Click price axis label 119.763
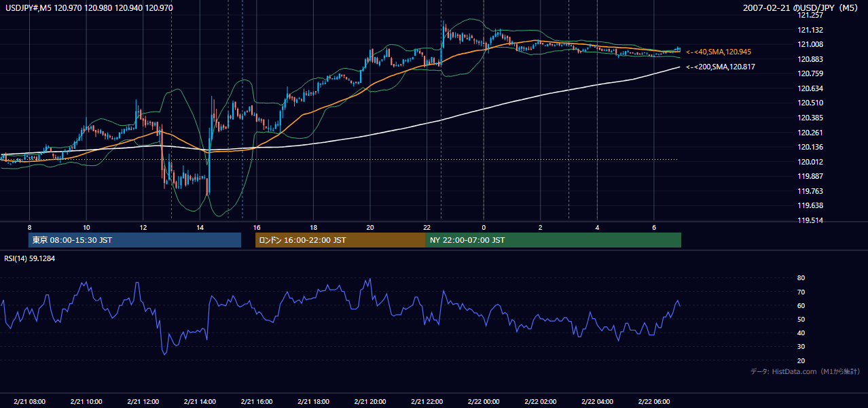Image resolution: width=868 pixels, height=408 pixels. tap(810, 191)
